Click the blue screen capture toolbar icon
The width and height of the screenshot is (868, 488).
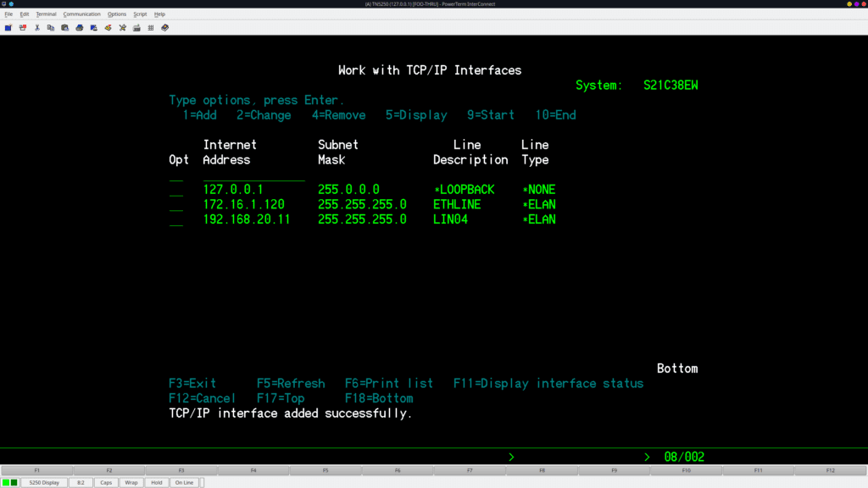click(x=93, y=28)
